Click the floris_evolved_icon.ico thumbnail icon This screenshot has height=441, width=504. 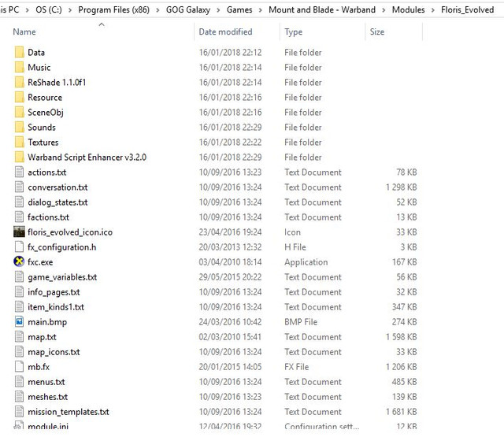point(19,232)
